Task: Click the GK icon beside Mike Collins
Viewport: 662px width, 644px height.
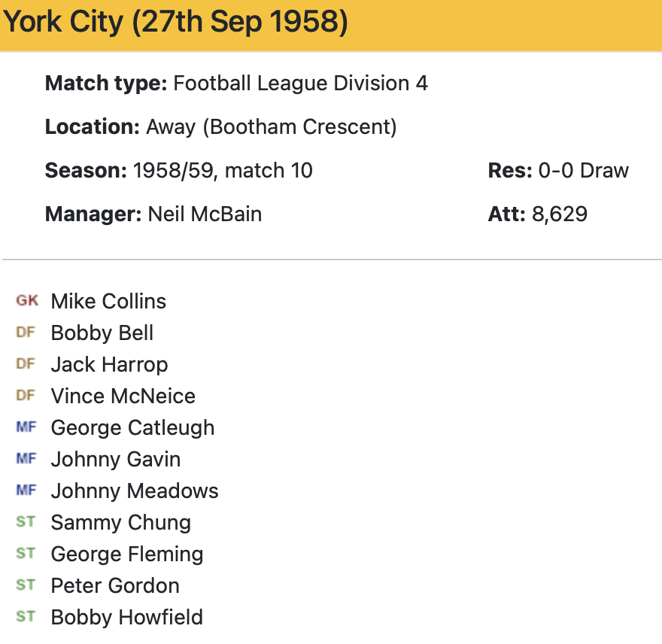Action: click(27, 301)
